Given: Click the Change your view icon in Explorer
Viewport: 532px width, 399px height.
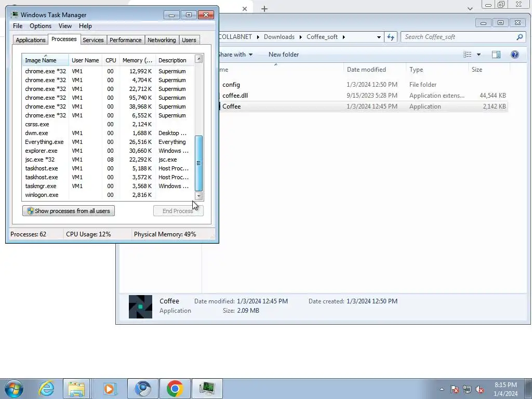Looking at the screenshot, I should coord(468,54).
